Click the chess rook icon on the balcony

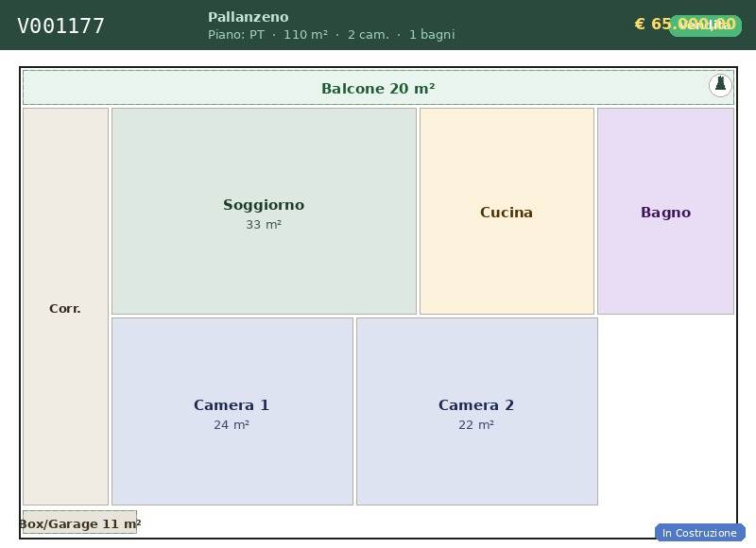[x=720, y=85]
